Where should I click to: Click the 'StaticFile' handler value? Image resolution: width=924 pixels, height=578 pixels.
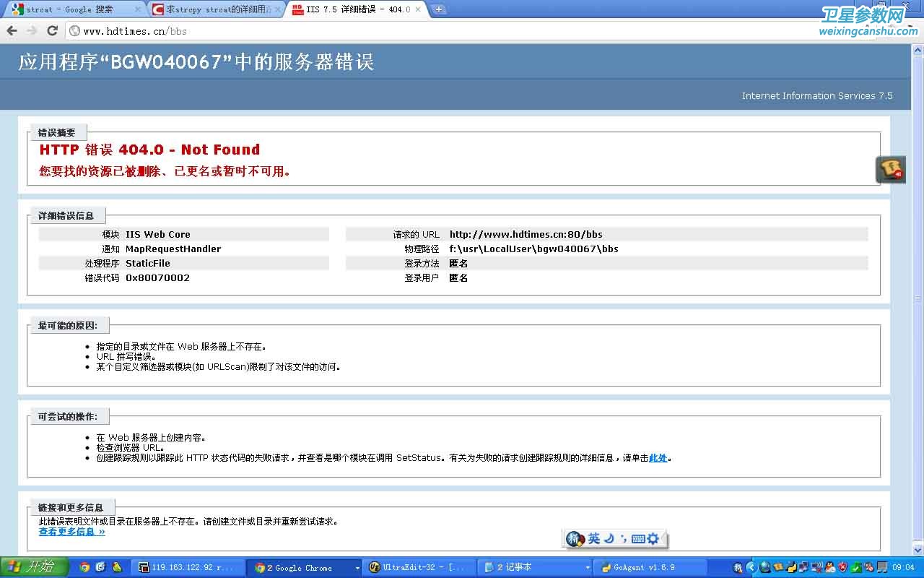(148, 263)
